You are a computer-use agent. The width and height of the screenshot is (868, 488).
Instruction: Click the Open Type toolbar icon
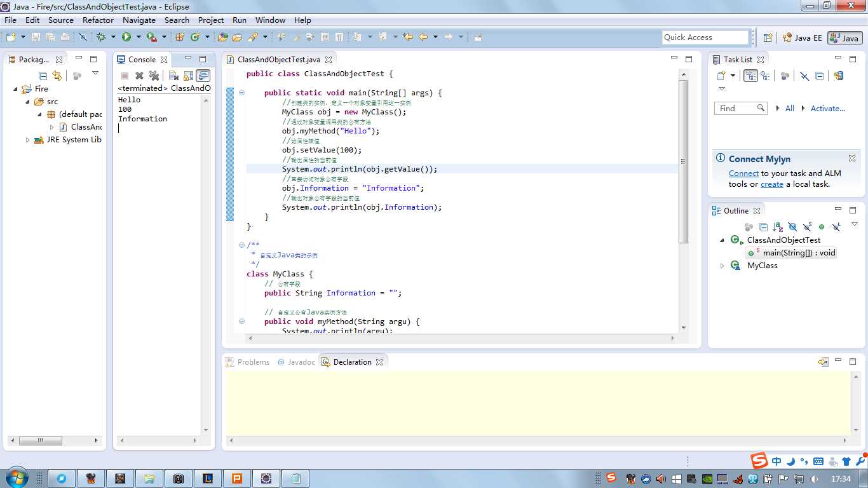pyautogui.click(x=223, y=37)
